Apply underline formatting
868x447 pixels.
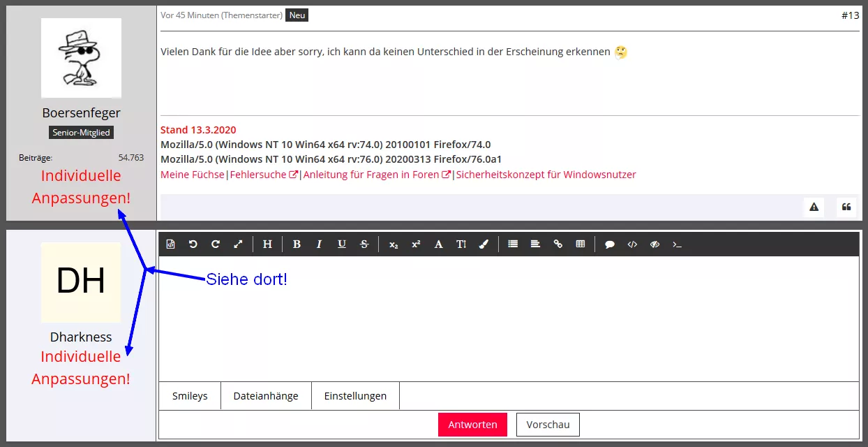click(341, 244)
